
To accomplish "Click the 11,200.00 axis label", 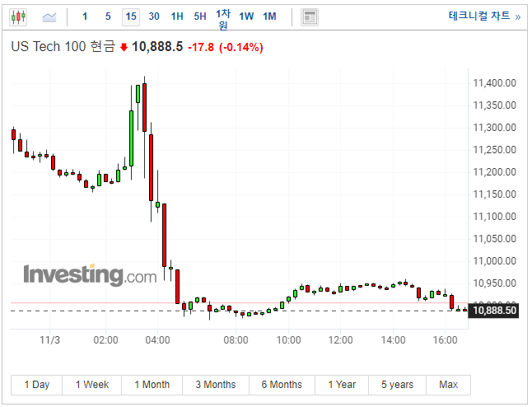I will click(494, 172).
